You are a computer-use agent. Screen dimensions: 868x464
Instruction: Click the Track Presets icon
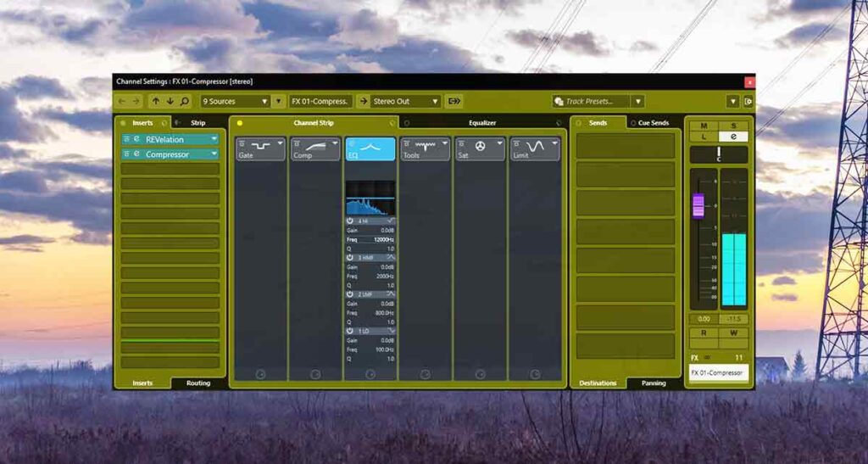559,101
